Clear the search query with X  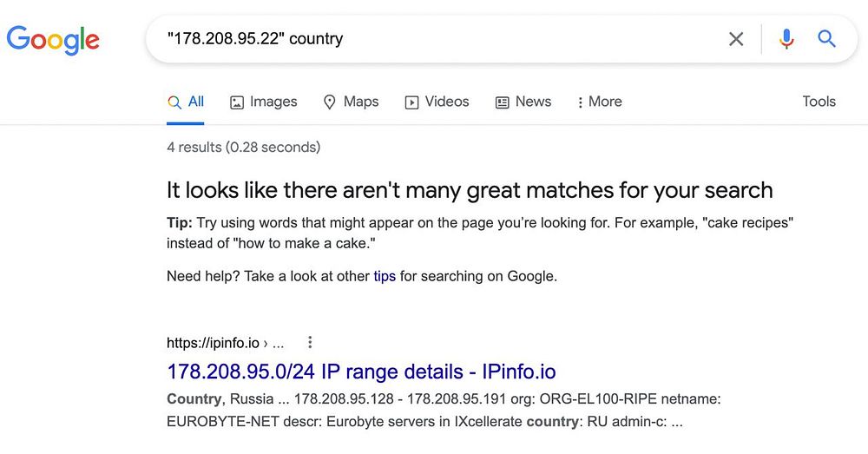(x=736, y=39)
